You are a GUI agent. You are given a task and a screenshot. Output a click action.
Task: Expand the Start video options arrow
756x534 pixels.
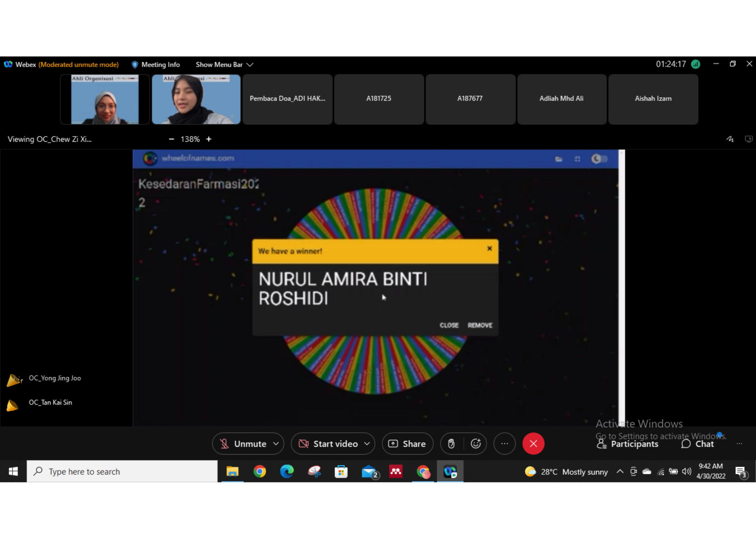367,443
